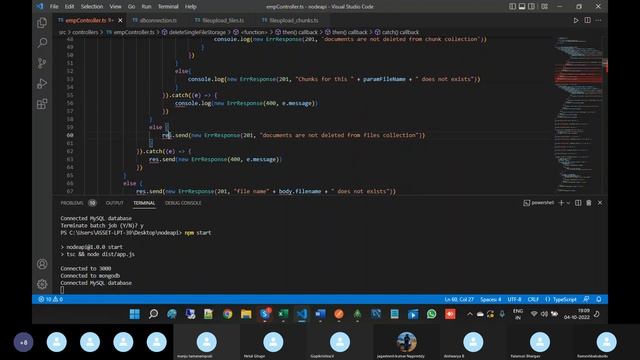Add a new terminal with the plus icon

(x=561, y=203)
